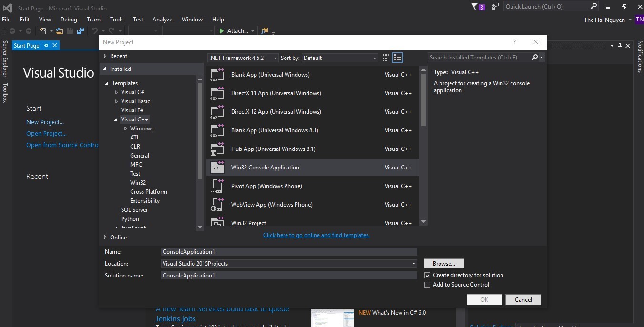Image resolution: width=644 pixels, height=327 pixels.
Task: Open the Location dropdown arrow
Action: (413, 264)
